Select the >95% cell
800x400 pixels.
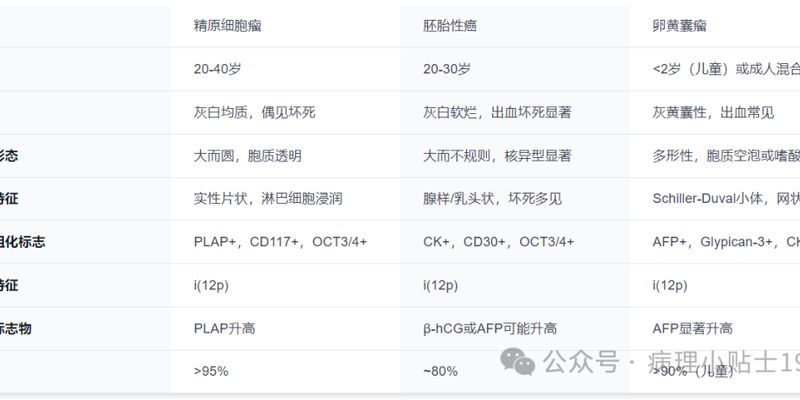pyautogui.click(x=211, y=371)
